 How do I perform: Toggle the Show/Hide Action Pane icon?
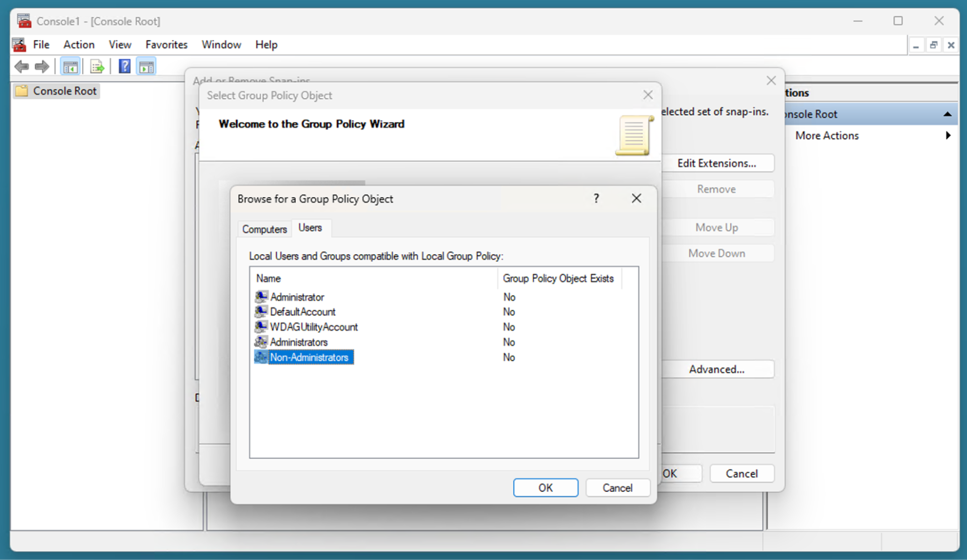pyautogui.click(x=146, y=66)
